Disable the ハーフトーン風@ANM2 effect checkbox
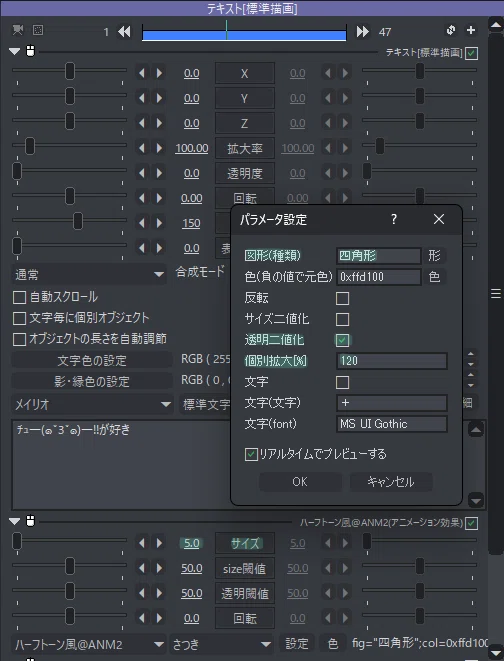504x661 pixels. [471, 524]
